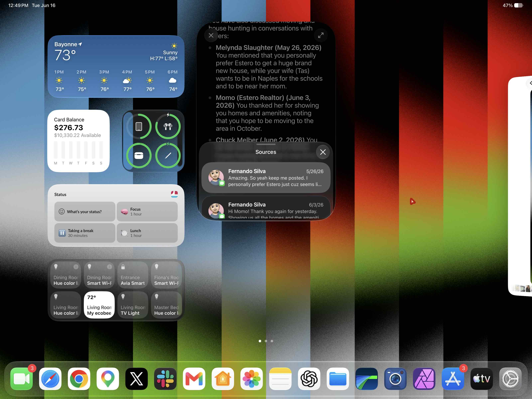532x399 pixels.
Task: Open Google Maps app in dock
Action: coord(108,379)
